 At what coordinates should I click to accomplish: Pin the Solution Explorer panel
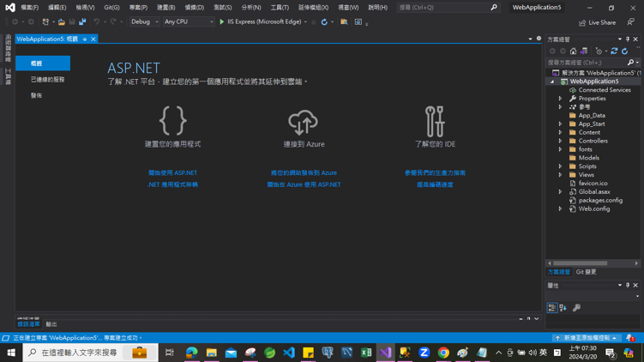click(628, 39)
